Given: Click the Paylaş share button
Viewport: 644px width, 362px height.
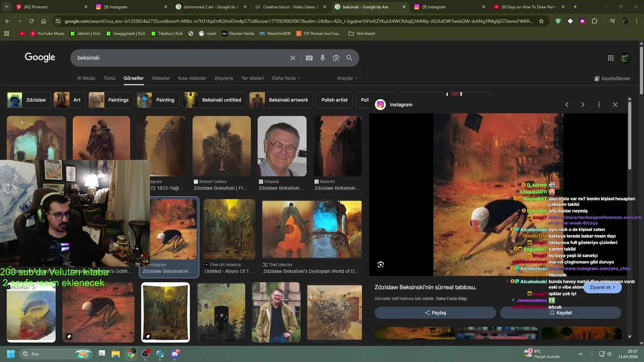Looking at the screenshot, I should pos(435,313).
